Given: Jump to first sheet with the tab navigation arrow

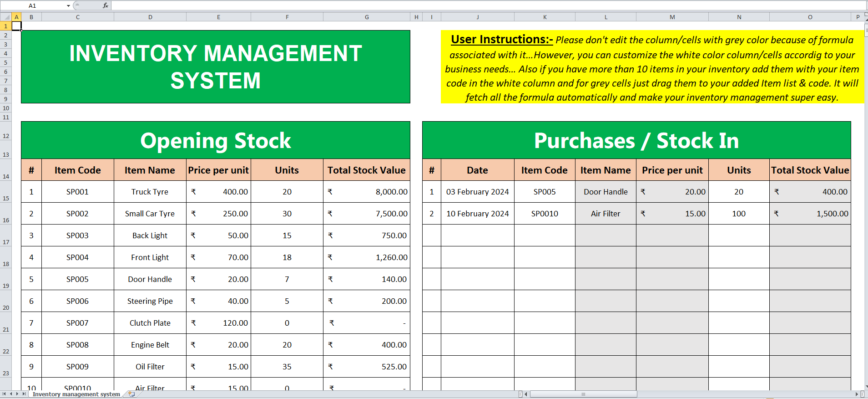Looking at the screenshot, I should click(x=4, y=394).
